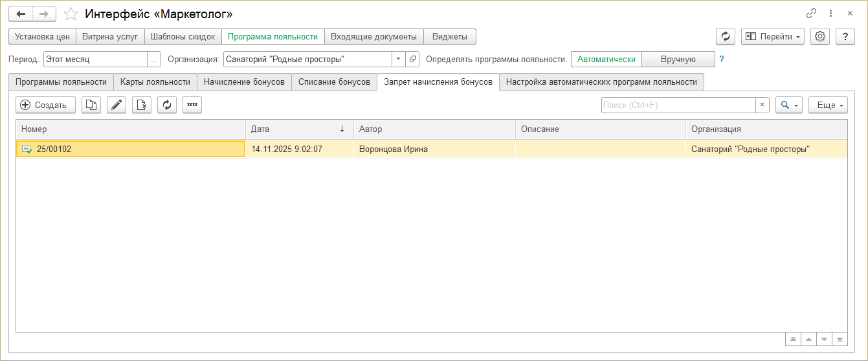The width and height of the screenshot is (868, 361).
Task: Focus the Поиск search field
Action: [x=678, y=105]
